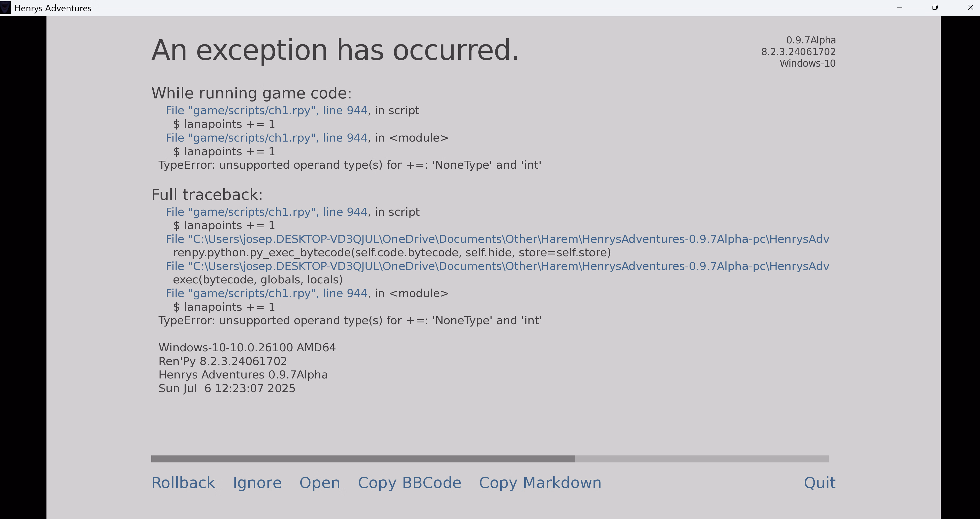Restore down the Henrys Adventures window
980x519 pixels.
935,7
